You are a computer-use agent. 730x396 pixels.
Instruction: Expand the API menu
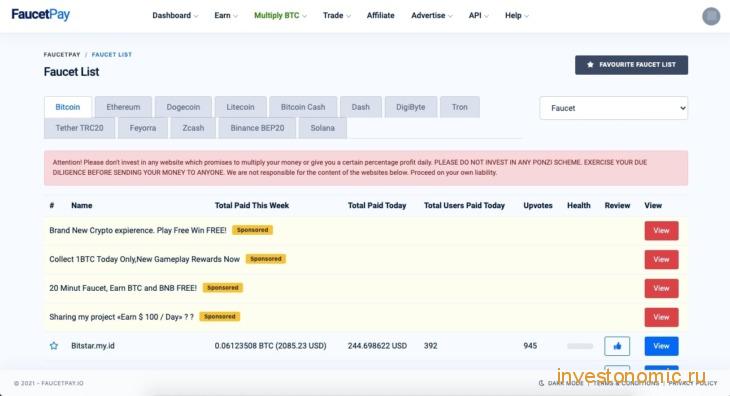(x=478, y=15)
